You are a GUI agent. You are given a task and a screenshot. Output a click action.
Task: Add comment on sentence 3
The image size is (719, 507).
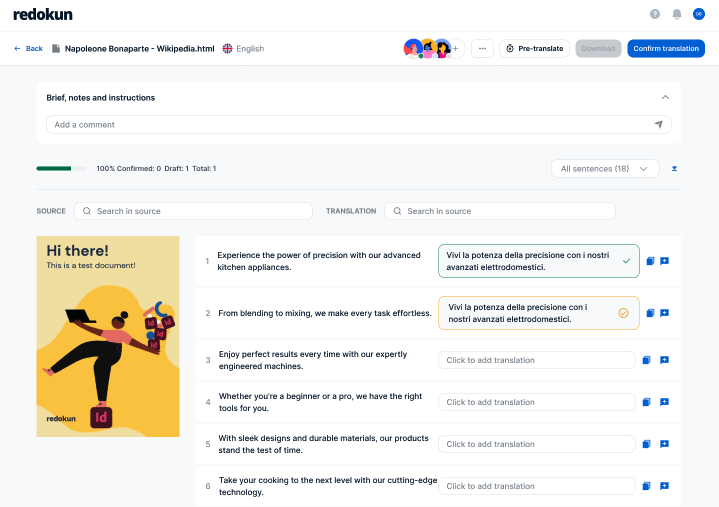coord(664,360)
